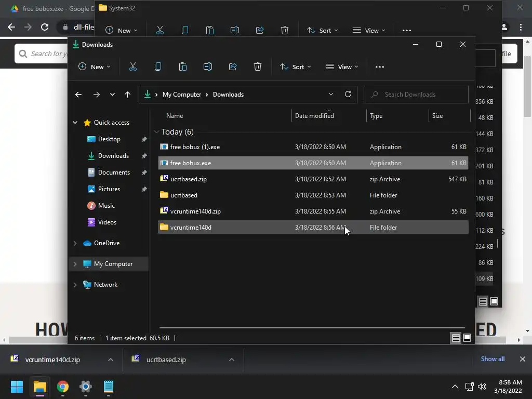Switch Downloads to details view layout
This screenshot has width=532, height=399.
pos(456,338)
